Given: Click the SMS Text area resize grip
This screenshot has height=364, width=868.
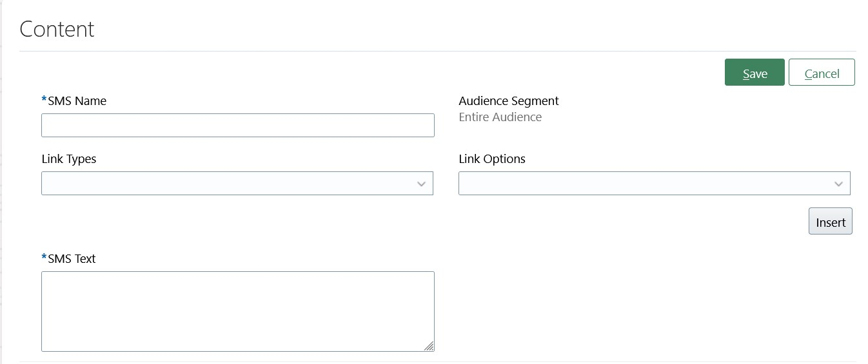Looking at the screenshot, I should [429, 346].
